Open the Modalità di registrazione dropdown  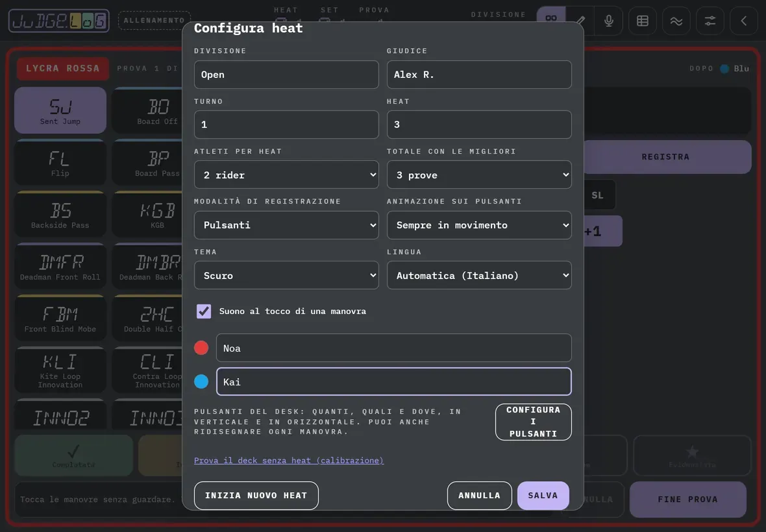pos(286,225)
